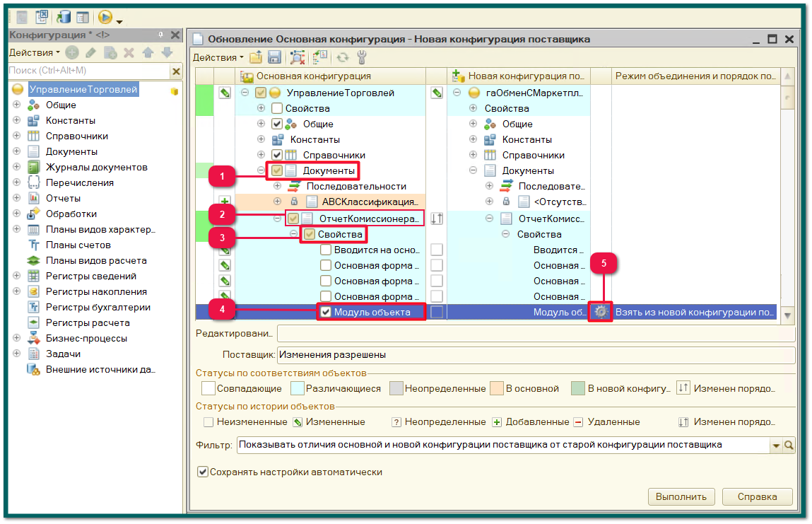The height and width of the screenshot is (524, 812).
Task: Toggle the Вводится на основании checkbox
Action: pyautogui.click(x=326, y=250)
